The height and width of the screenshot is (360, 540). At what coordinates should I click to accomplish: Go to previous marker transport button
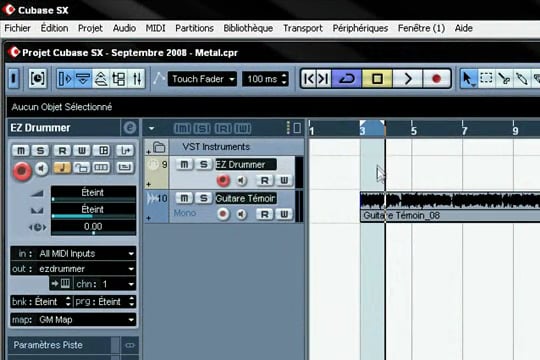point(309,79)
